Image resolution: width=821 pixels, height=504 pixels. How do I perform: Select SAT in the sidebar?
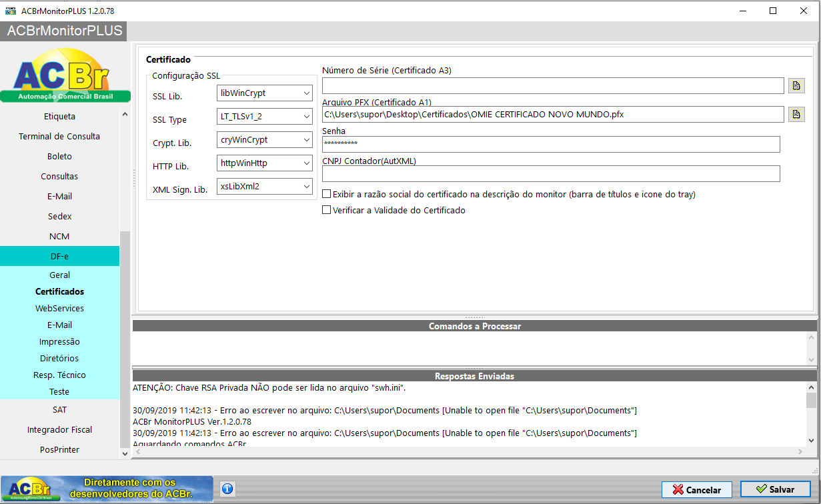[60, 409]
